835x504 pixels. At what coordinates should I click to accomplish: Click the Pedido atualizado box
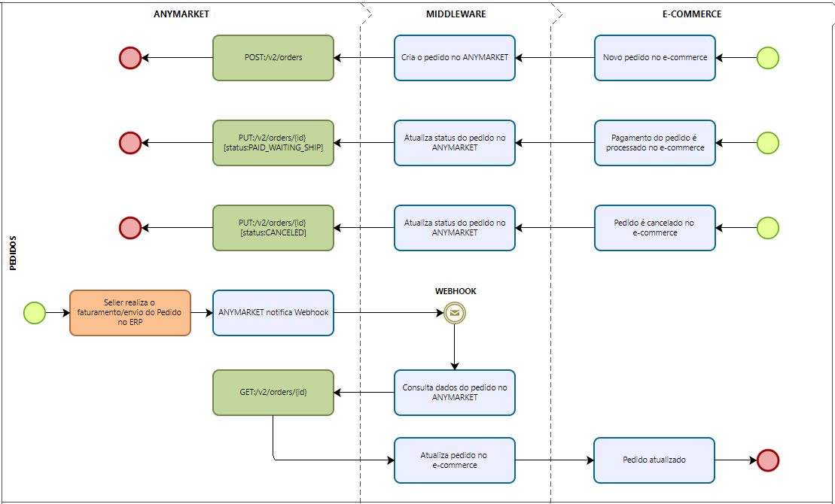click(654, 460)
